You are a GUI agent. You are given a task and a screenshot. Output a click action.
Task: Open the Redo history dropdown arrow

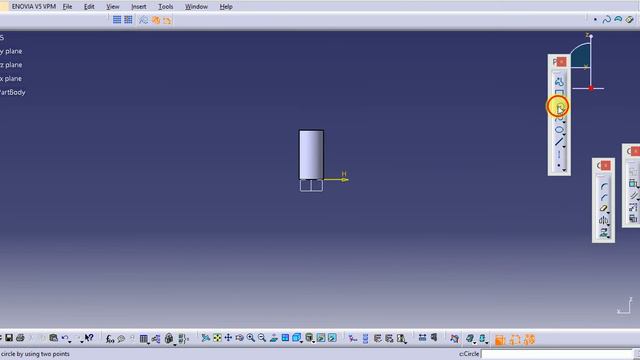pyautogui.click(x=82, y=342)
